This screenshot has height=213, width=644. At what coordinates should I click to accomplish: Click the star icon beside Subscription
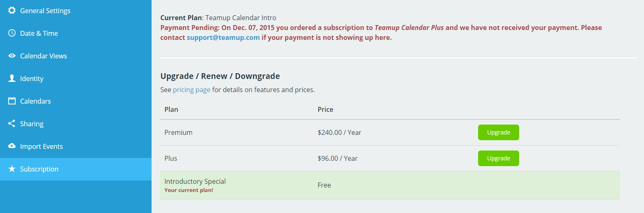click(x=12, y=169)
